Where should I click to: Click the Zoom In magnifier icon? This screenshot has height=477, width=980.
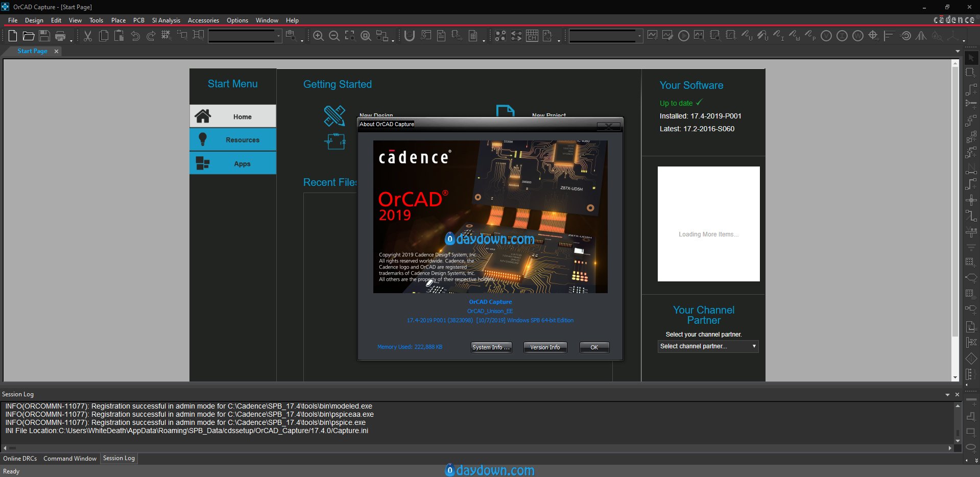click(318, 36)
